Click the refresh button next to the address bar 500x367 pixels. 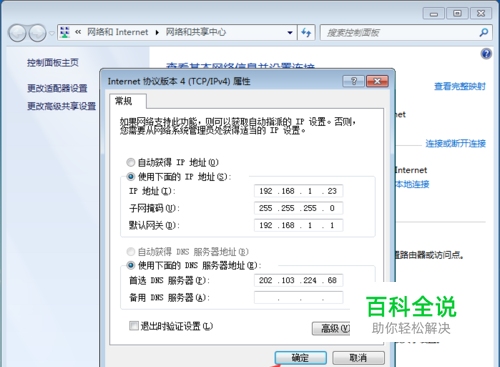pyautogui.click(x=306, y=33)
